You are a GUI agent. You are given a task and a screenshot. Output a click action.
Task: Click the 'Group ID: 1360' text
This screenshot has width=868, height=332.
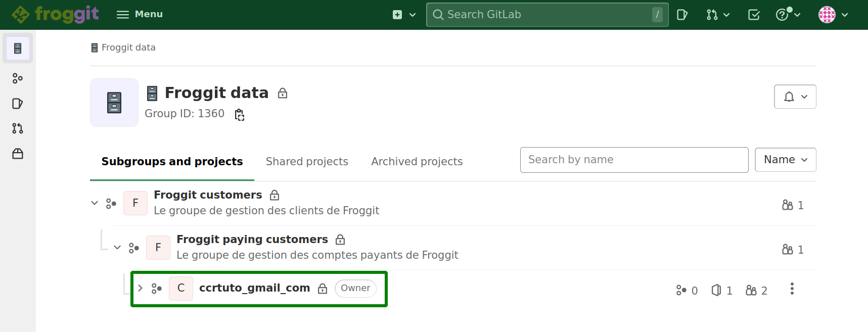(x=185, y=114)
